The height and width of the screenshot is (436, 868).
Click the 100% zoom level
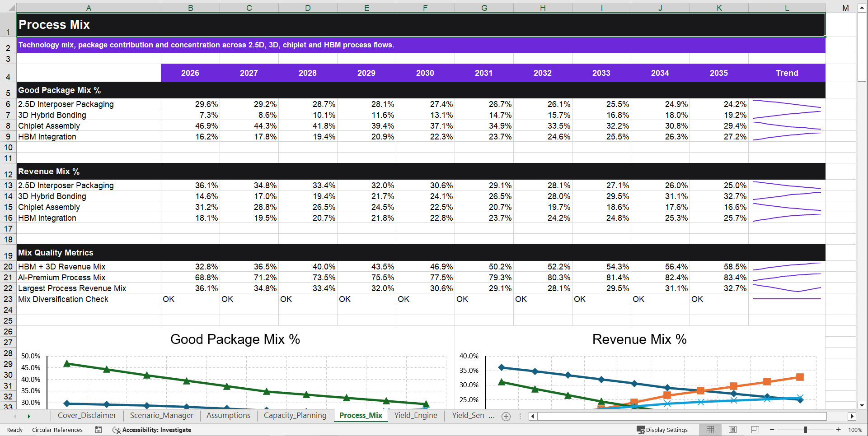coord(855,430)
